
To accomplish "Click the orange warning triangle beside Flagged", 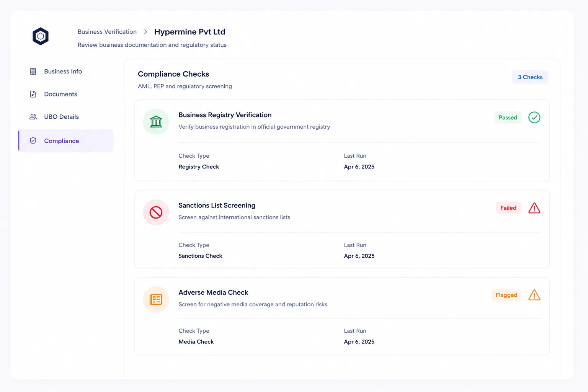I will tap(534, 295).
